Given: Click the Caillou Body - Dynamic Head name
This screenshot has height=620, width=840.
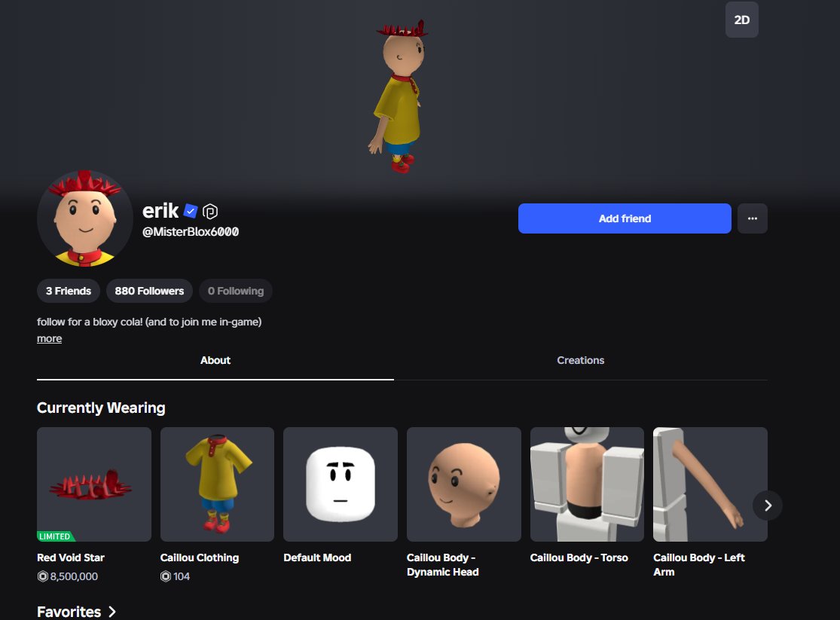Looking at the screenshot, I should pos(442,565).
